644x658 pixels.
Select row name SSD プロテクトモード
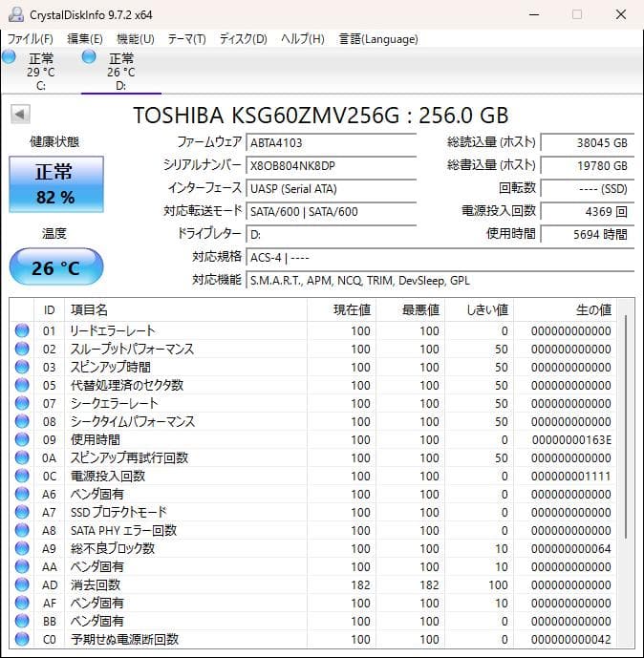pos(118,512)
